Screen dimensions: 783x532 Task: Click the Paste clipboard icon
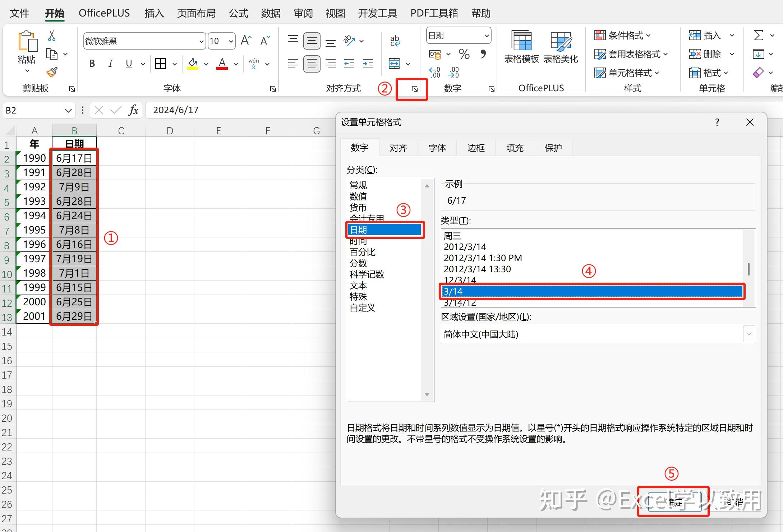[x=28, y=41]
